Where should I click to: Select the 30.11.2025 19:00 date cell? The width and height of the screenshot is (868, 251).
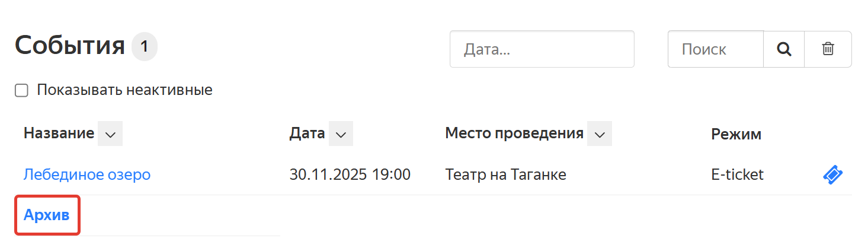click(350, 174)
